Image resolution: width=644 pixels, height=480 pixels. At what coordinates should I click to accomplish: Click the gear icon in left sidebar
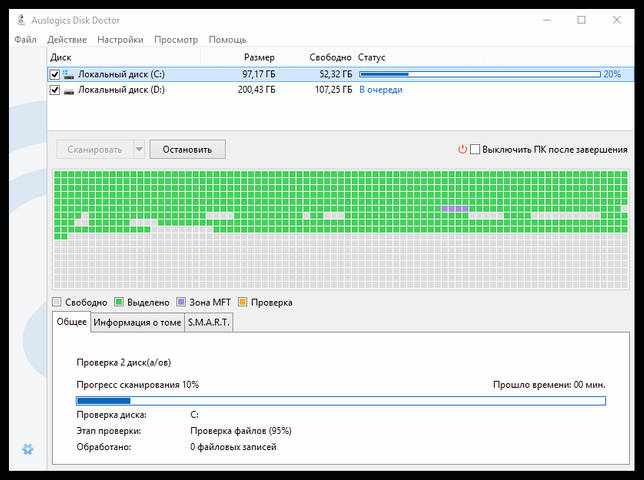pos(28,449)
